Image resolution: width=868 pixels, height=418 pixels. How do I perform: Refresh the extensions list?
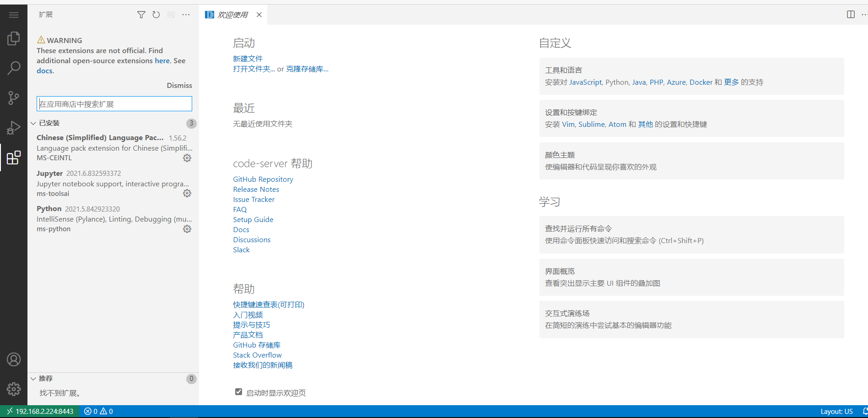[x=156, y=15]
